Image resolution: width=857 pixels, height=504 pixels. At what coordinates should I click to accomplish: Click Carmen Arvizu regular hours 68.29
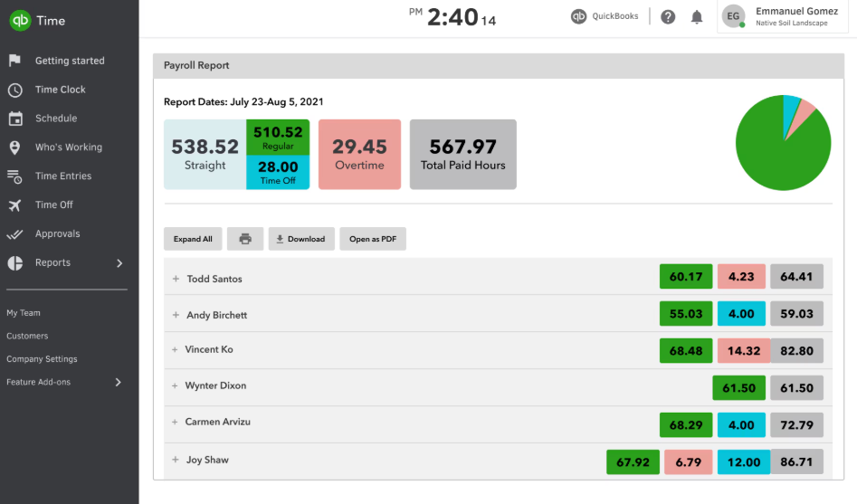[x=686, y=425]
